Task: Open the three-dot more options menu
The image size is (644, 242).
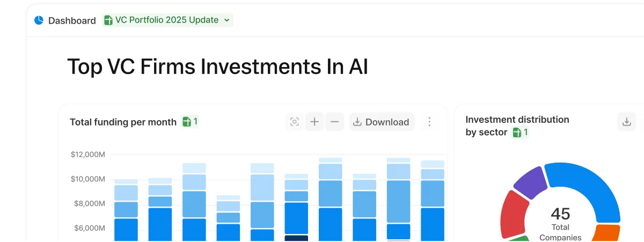Action: tap(429, 122)
